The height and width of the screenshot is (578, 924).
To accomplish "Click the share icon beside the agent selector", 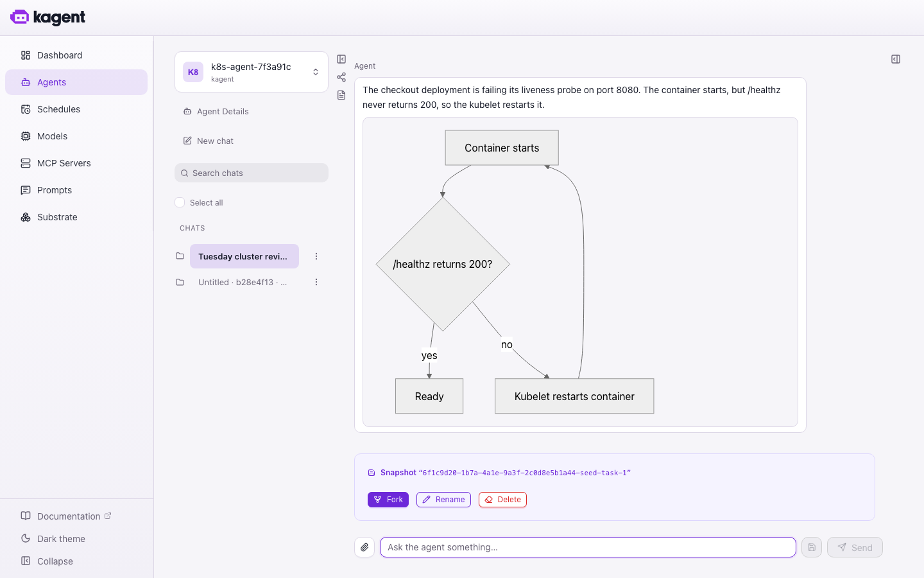I will click(341, 77).
